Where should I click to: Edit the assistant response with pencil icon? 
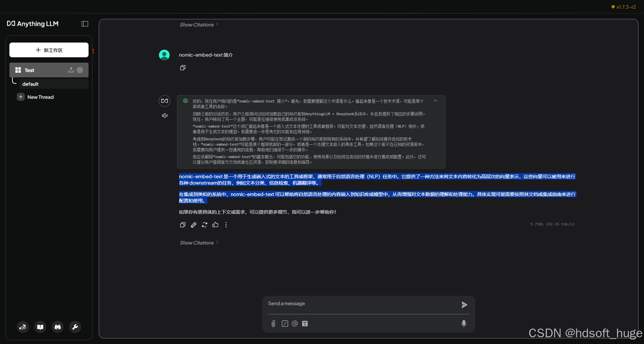pyautogui.click(x=194, y=225)
